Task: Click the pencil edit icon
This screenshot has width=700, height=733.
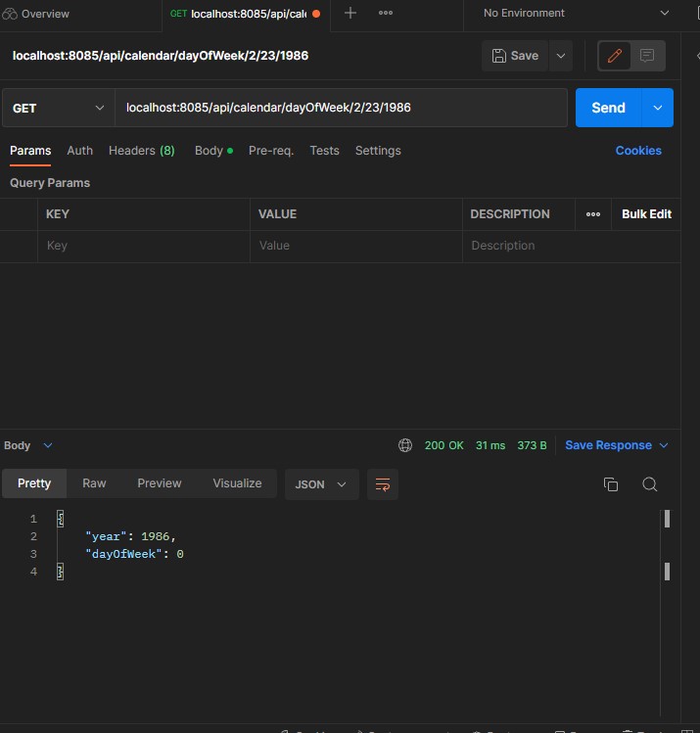Action: click(x=615, y=56)
